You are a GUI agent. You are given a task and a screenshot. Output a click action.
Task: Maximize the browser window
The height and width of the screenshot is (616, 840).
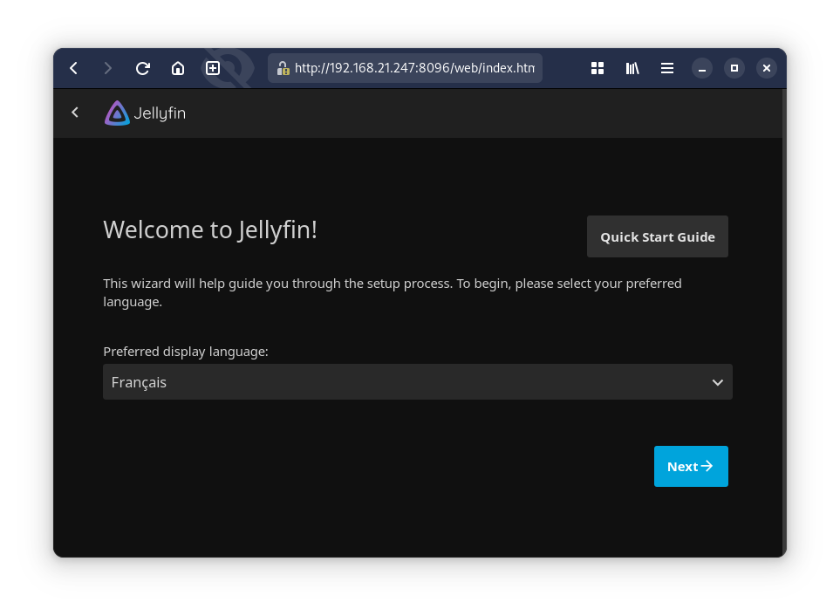click(734, 68)
